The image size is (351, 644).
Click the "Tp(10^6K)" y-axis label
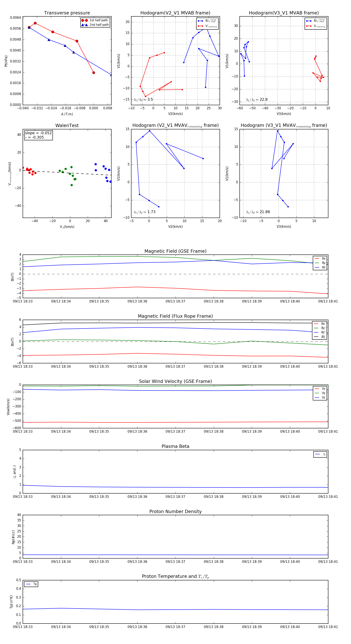coord(11,602)
